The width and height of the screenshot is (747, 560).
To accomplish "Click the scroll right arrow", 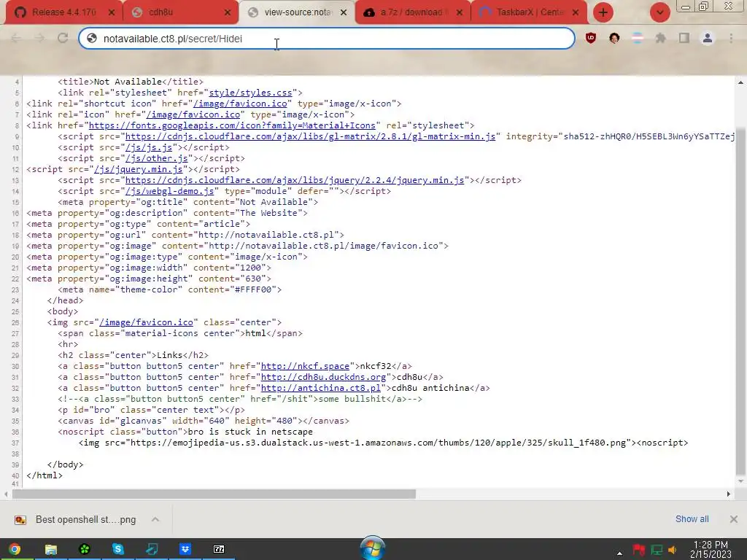I will [729, 494].
